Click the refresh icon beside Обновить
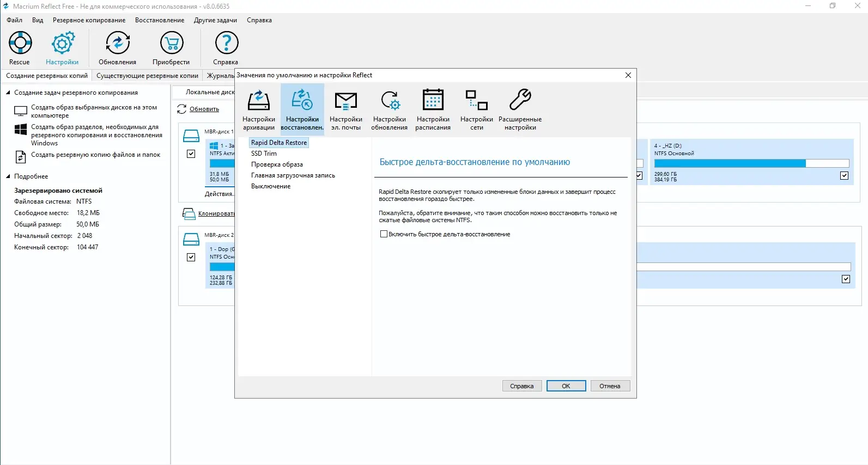Image resolution: width=868 pixels, height=465 pixels. tap(182, 109)
